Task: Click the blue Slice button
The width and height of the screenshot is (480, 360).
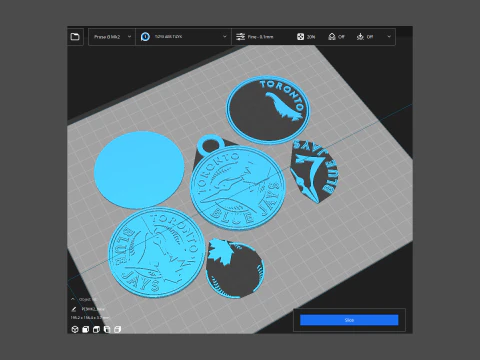Action: [349, 320]
